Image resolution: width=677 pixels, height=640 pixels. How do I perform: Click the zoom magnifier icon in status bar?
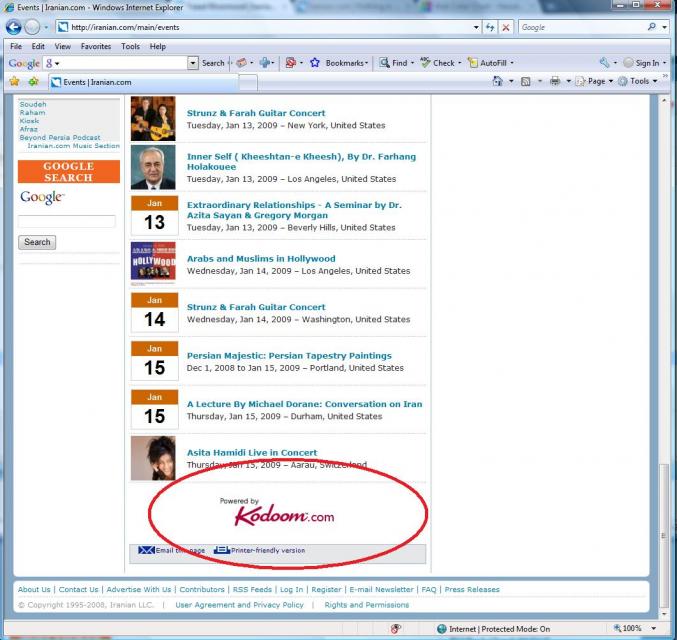click(617, 628)
